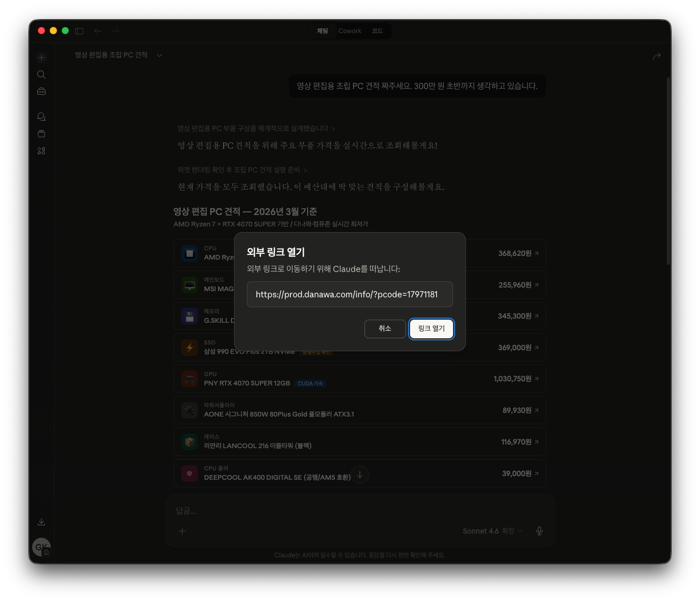This screenshot has height=602, width=700.
Task: Click the 링크 열기 button
Action: (431, 328)
